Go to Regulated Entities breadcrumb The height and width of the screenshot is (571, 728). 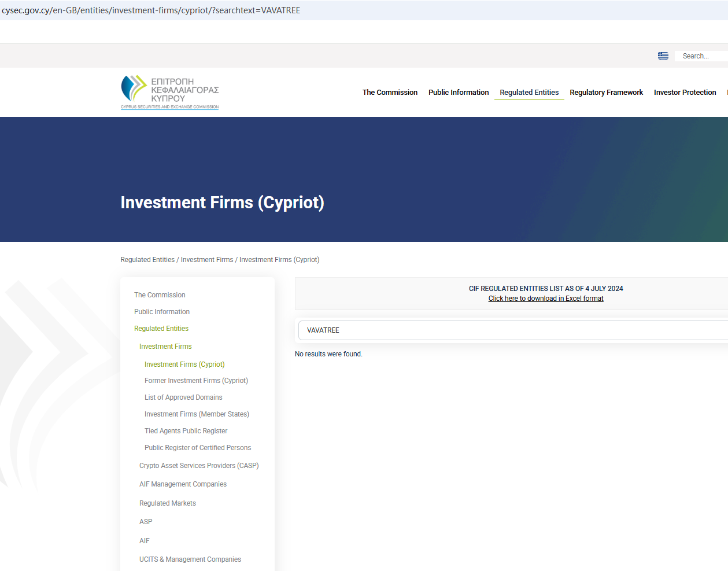point(147,260)
